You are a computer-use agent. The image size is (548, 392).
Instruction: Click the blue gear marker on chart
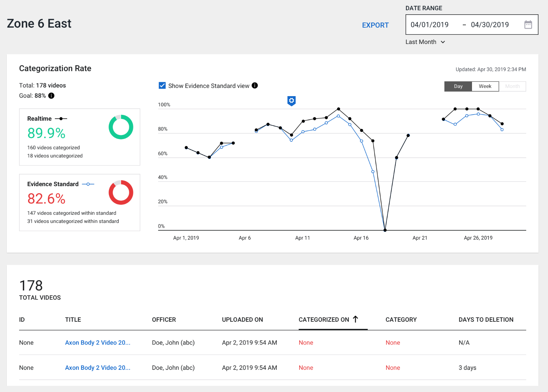point(291,101)
